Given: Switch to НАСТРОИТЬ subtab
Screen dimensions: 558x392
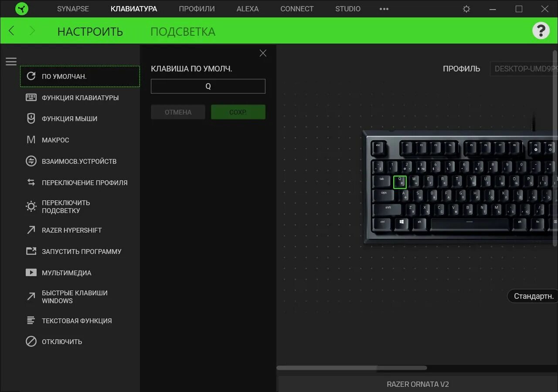Looking at the screenshot, I should pos(90,32).
